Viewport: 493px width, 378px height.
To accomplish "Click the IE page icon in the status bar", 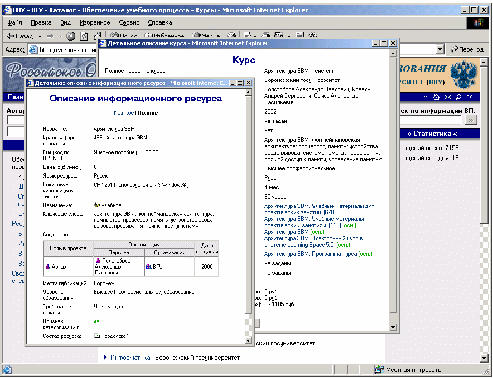I will 7,370.
